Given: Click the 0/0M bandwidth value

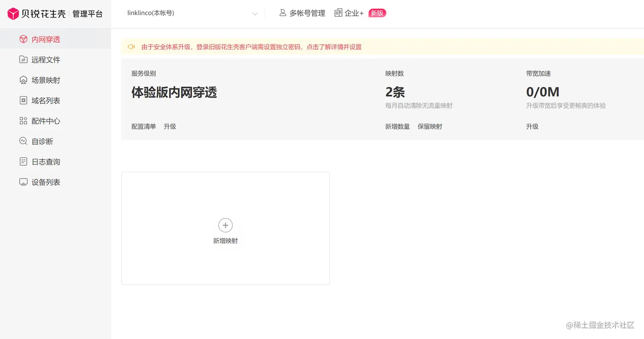Looking at the screenshot, I should tap(543, 92).
